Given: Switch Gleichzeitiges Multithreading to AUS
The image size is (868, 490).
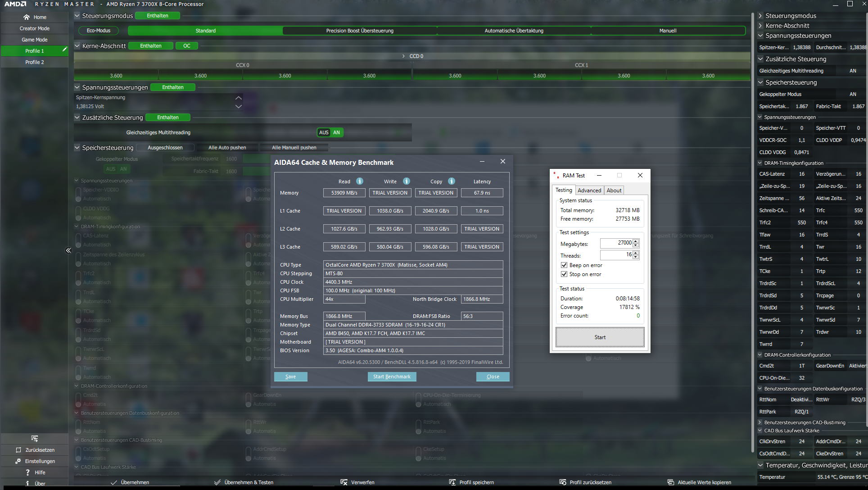Looking at the screenshot, I should (x=324, y=132).
